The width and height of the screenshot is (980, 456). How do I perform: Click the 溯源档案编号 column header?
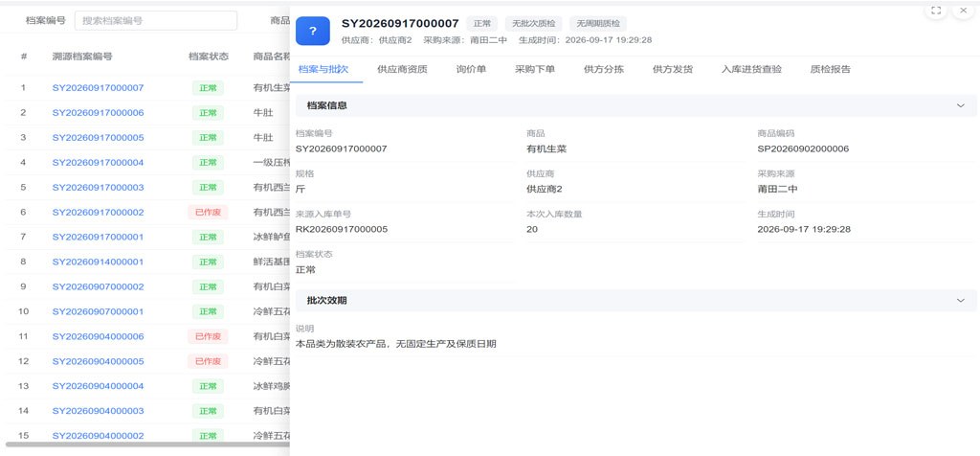[x=82, y=57]
